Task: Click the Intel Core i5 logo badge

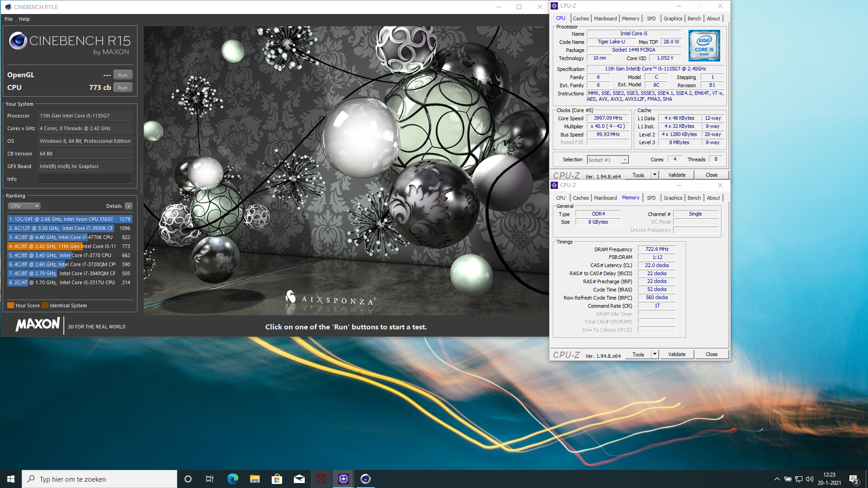Action: point(704,46)
